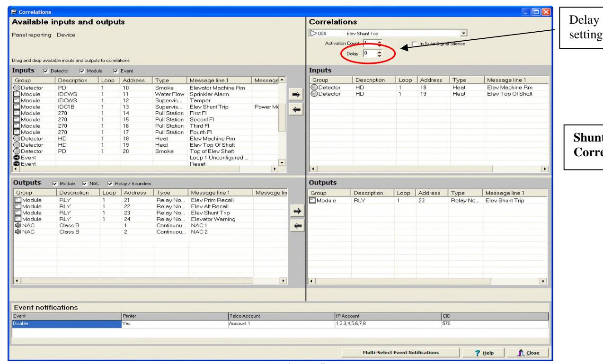Screen dimensions: 603x364
Task: Click module icon of Elev Alt Recall output
Action: (19, 206)
